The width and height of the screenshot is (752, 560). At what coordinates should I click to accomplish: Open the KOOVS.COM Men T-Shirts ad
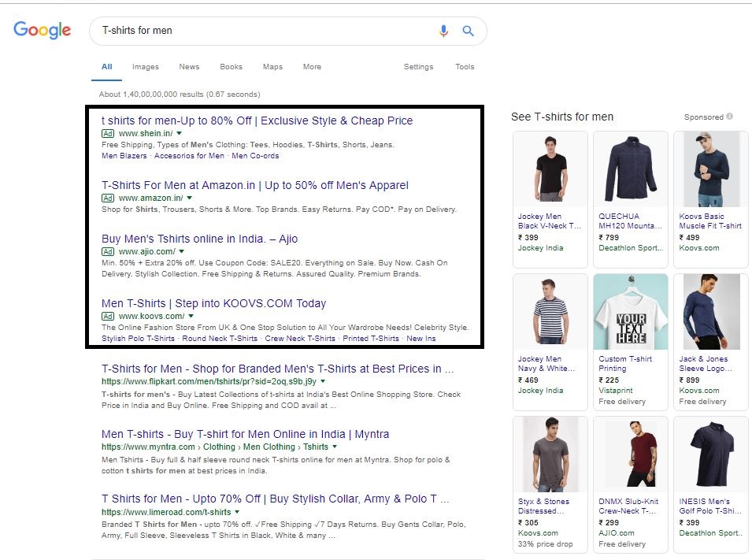point(213,303)
